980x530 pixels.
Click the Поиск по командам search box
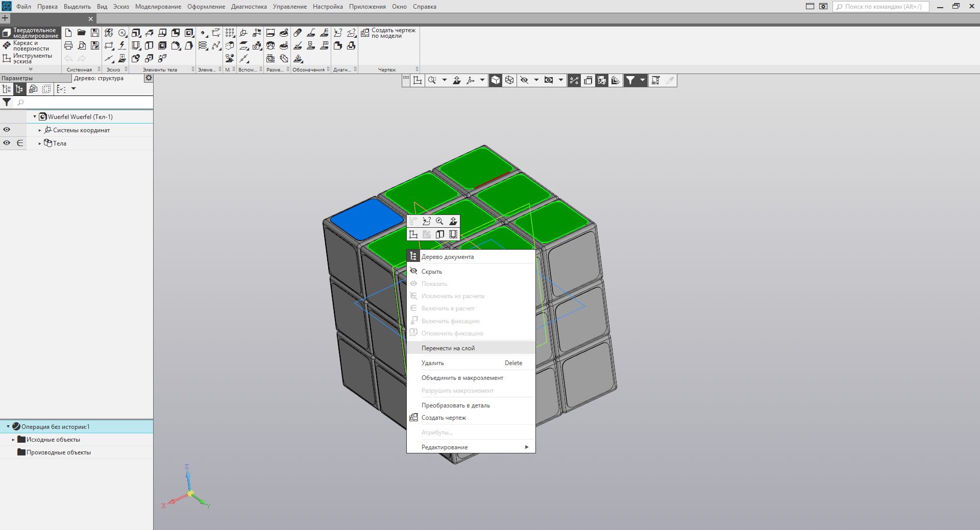pos(881,7)
